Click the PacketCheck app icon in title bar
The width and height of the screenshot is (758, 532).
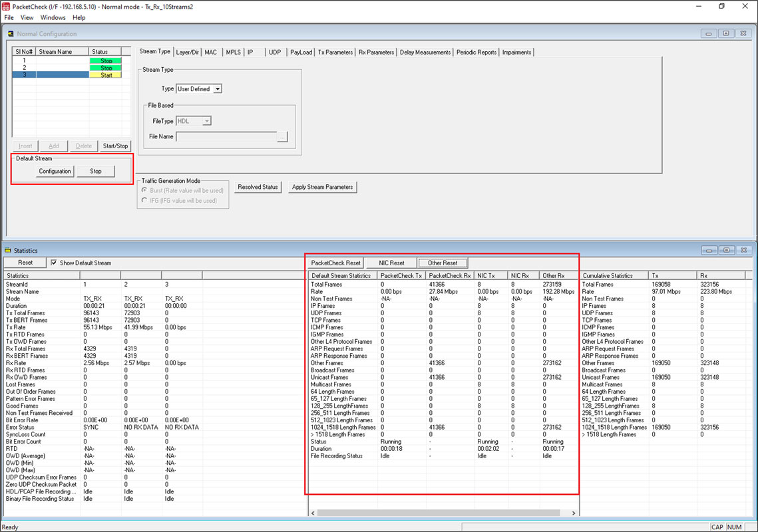click(6, 6)
